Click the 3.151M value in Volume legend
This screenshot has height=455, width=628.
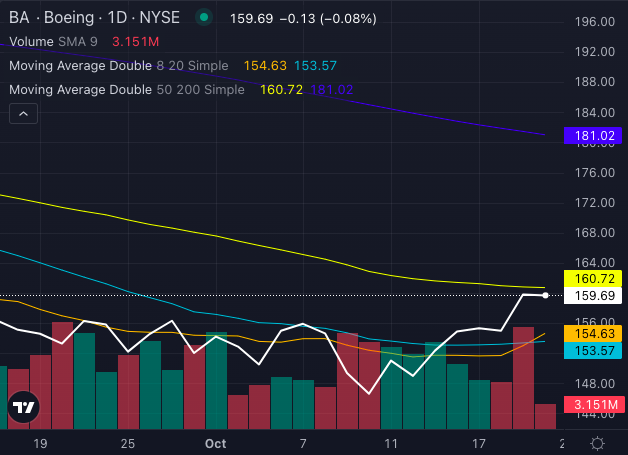135,42
